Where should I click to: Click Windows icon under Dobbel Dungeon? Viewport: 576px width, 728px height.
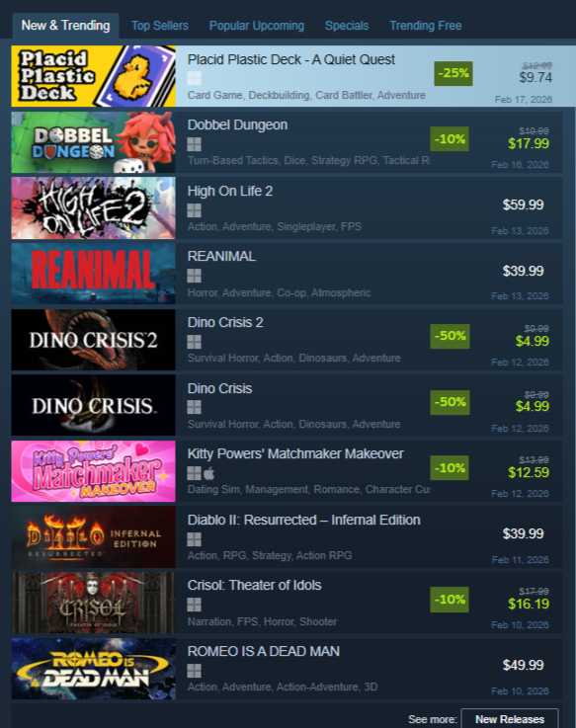pos(195,144)
